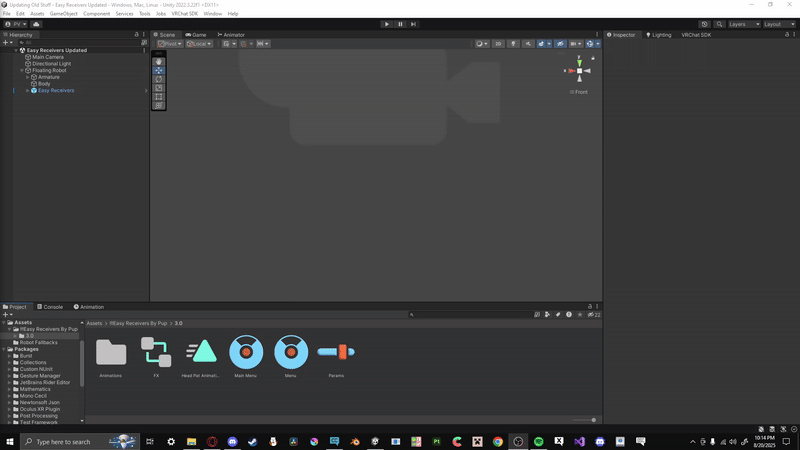This screenshot has height=450, width=800.
Task: Toggle the Inspector panel lock
Action: pos(784,35)
